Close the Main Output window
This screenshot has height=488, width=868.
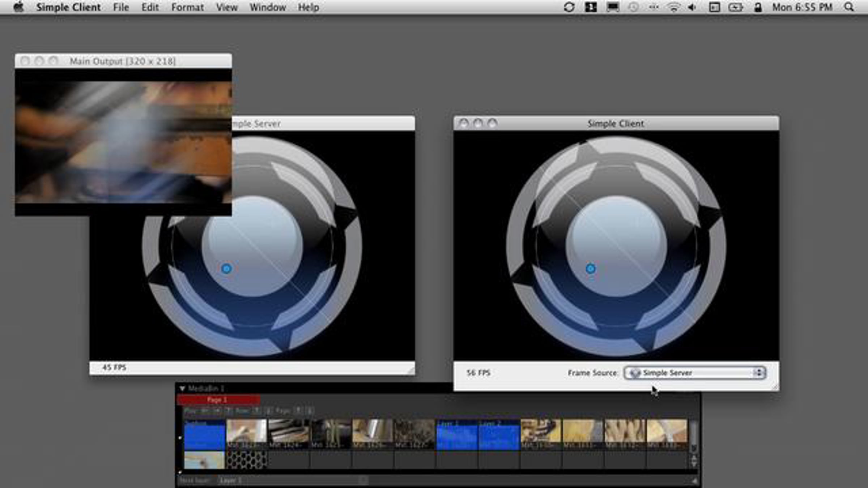(x=25, y=61)
